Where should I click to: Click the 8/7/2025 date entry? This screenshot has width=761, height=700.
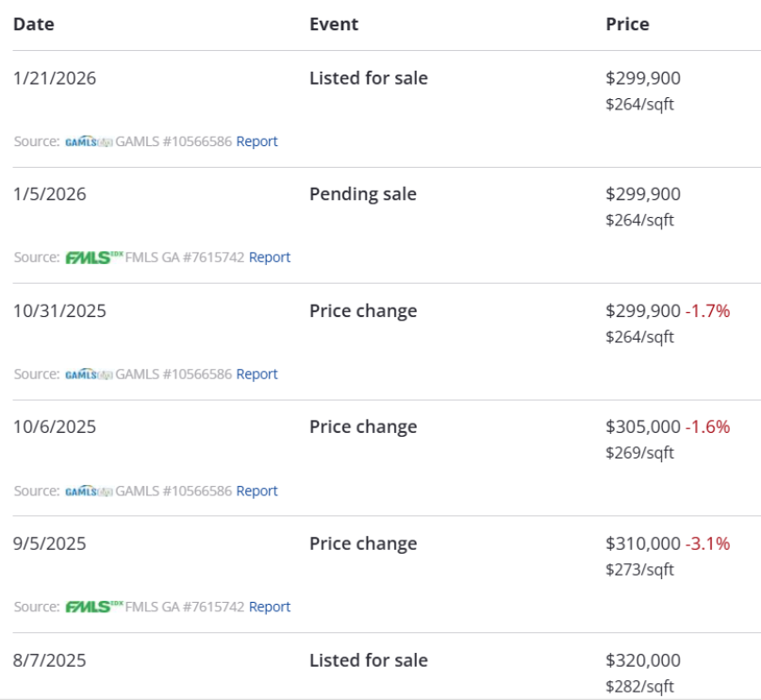(49, 660)
